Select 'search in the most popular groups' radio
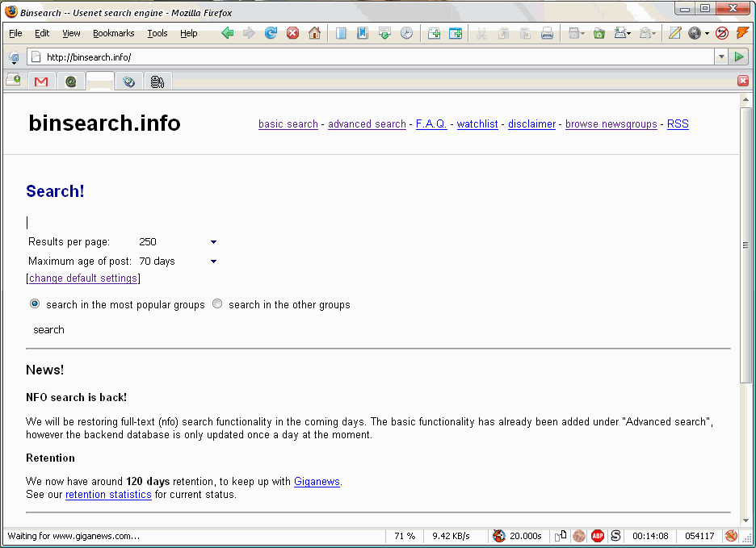 pos(35,303)
